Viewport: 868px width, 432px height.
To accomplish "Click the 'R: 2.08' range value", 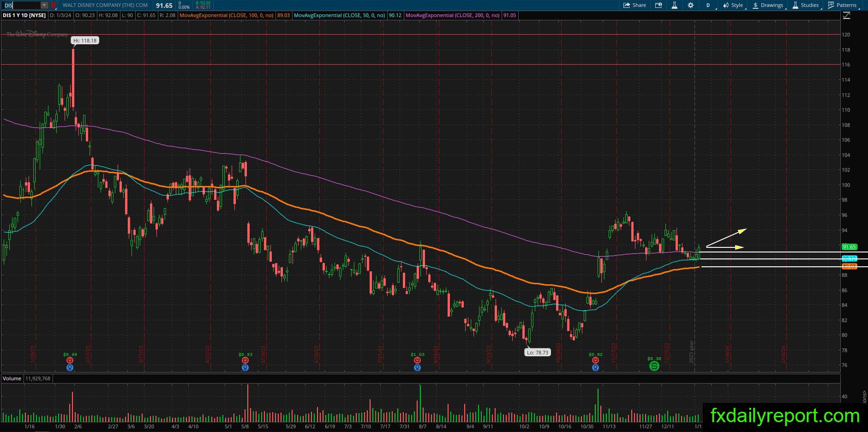I will [167, 15].
